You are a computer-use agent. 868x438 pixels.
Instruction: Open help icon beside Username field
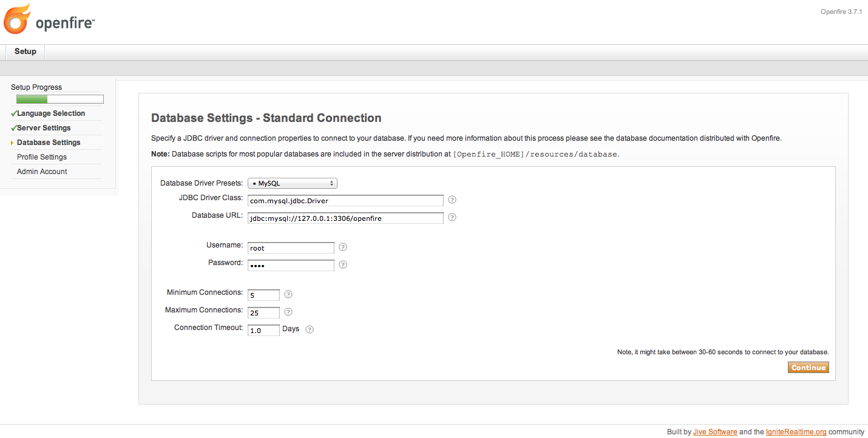click(343, 247)
